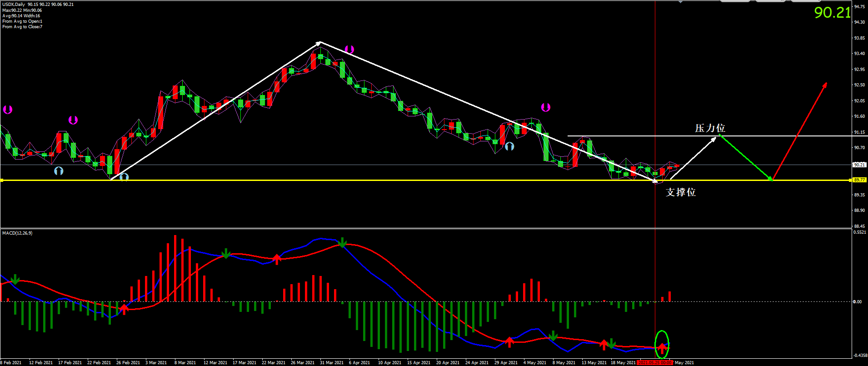The image size is (868, 366).
Task: Click the USDX,Daily chart title text
Action: pyautogui.click(x=14, y=5)
